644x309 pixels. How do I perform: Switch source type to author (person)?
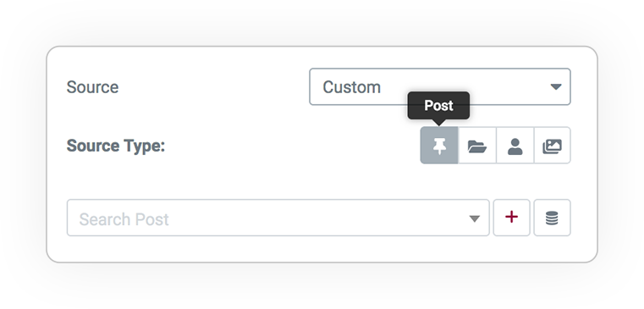click(x=515, y=146)
